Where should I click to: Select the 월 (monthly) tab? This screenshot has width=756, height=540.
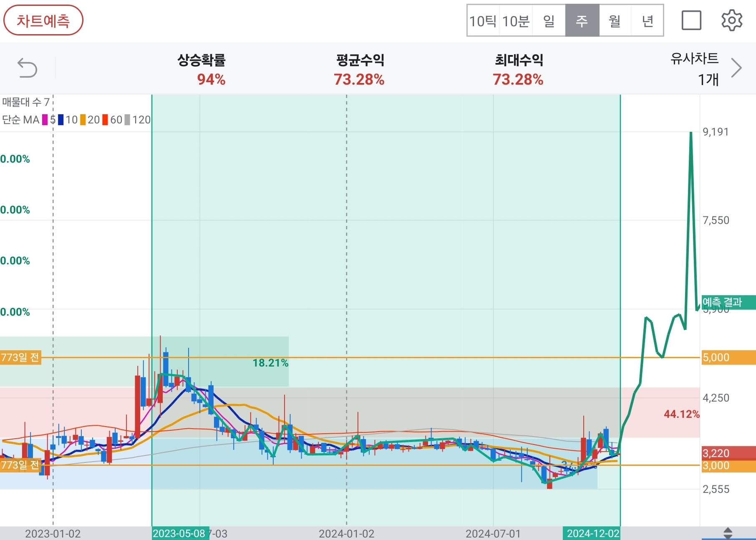coord(615,21)
